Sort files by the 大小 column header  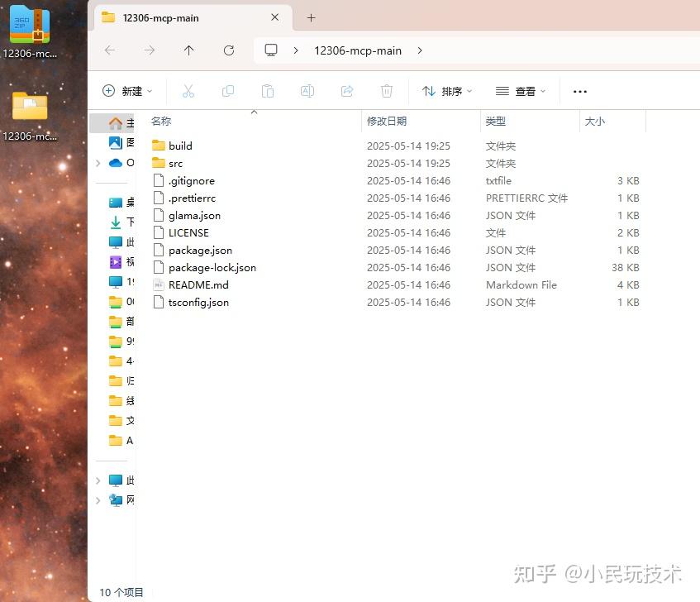click(x=595, y=121)
